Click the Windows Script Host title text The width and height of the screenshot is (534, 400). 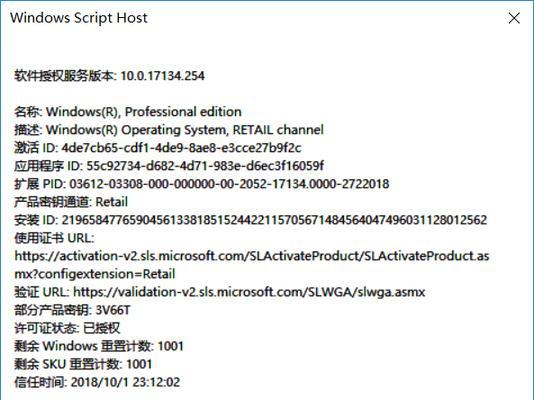tap(79, 18)
